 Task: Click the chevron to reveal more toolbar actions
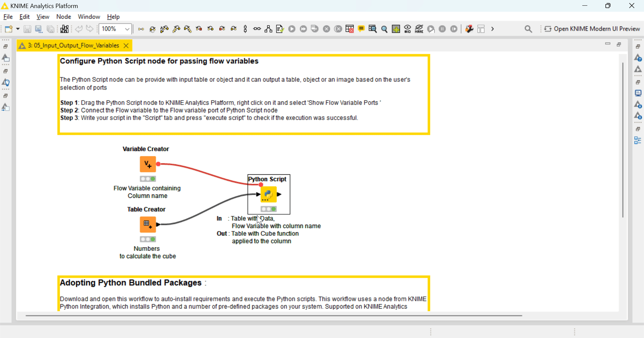click(x=492, y=29)
